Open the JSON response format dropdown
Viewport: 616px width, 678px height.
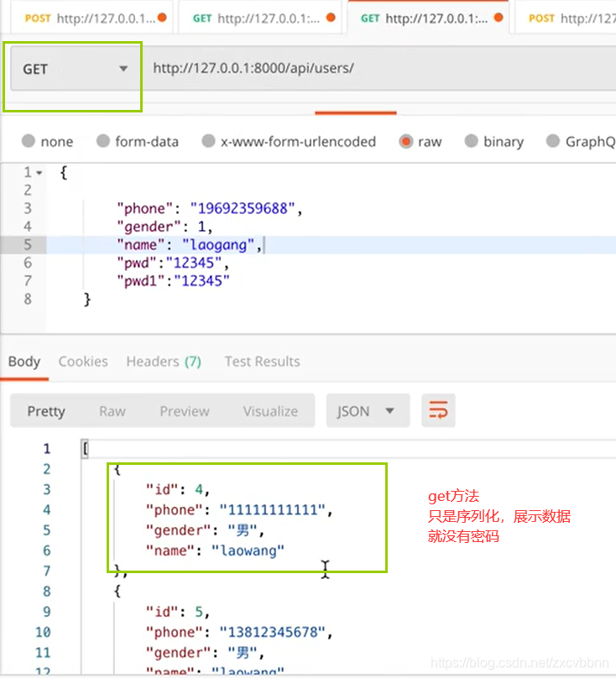click(368, 410)
